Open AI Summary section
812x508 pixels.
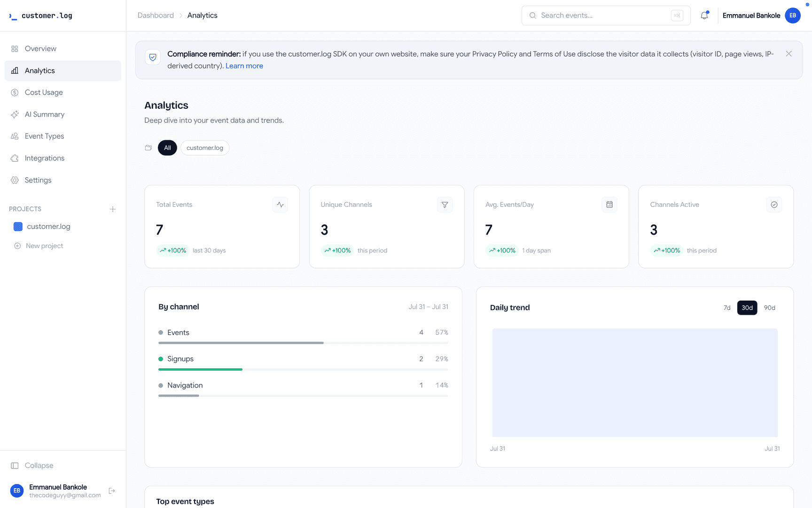pyautogui.click(x=63, y=114)
